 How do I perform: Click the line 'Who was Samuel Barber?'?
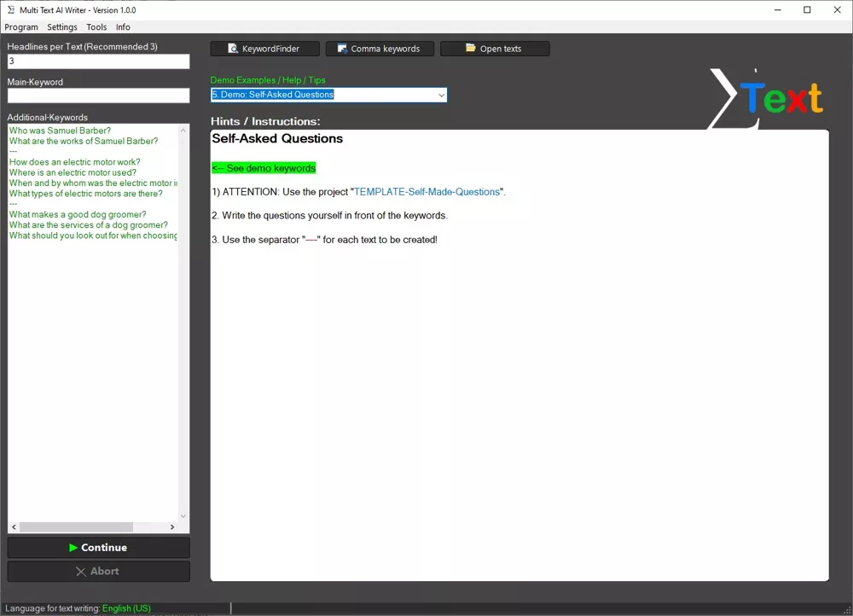click(x=60, y=131)
